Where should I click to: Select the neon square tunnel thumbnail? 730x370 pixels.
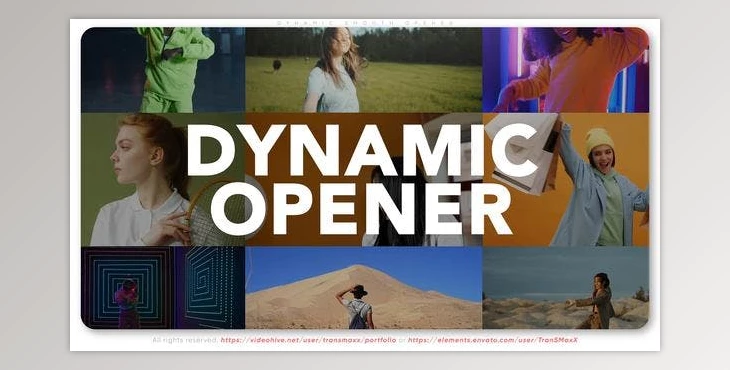163,288
